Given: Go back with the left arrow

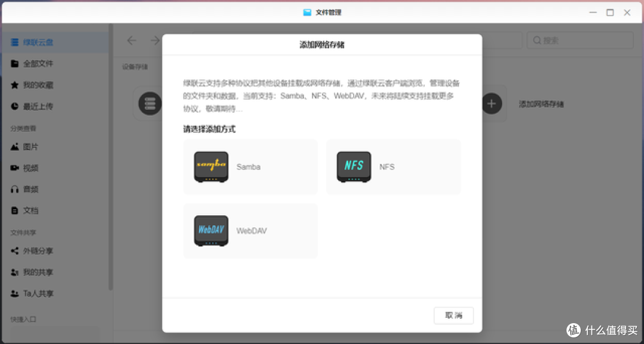Looking at the screenshot, I should coord(131,40).
